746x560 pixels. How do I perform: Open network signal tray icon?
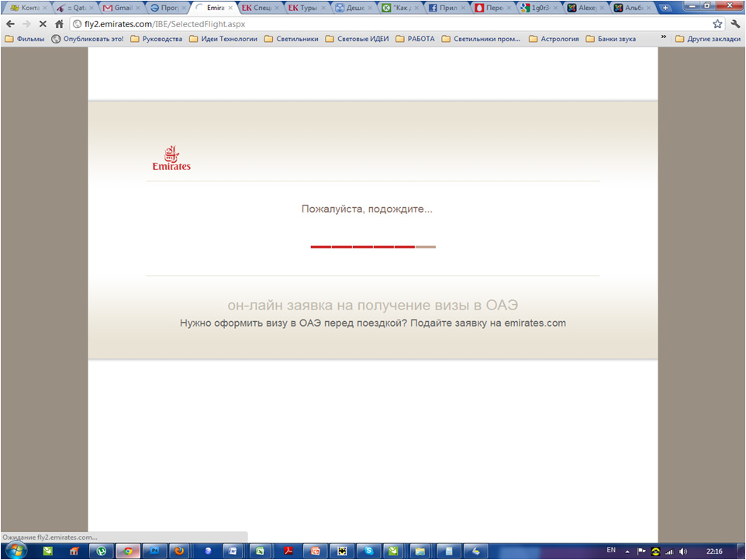(x=669, y=551)
